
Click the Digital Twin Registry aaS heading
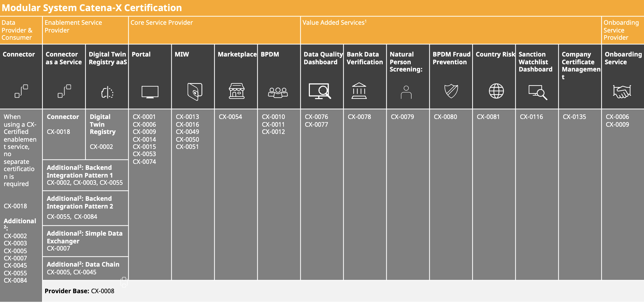(108, 58)
